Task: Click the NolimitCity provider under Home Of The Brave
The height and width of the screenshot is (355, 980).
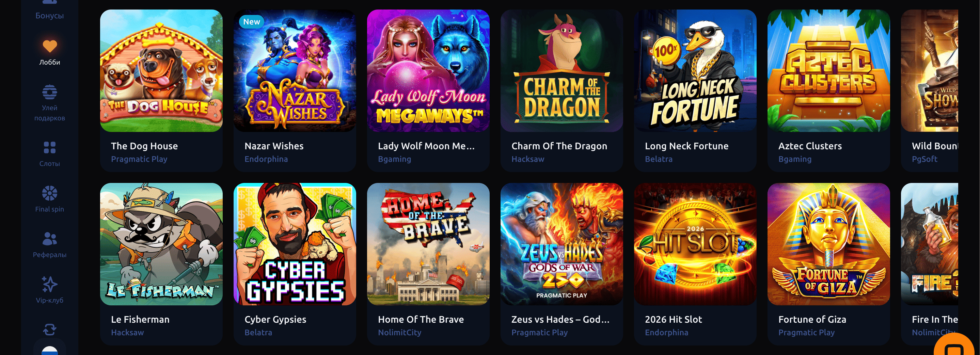Action: click(399, 332)
